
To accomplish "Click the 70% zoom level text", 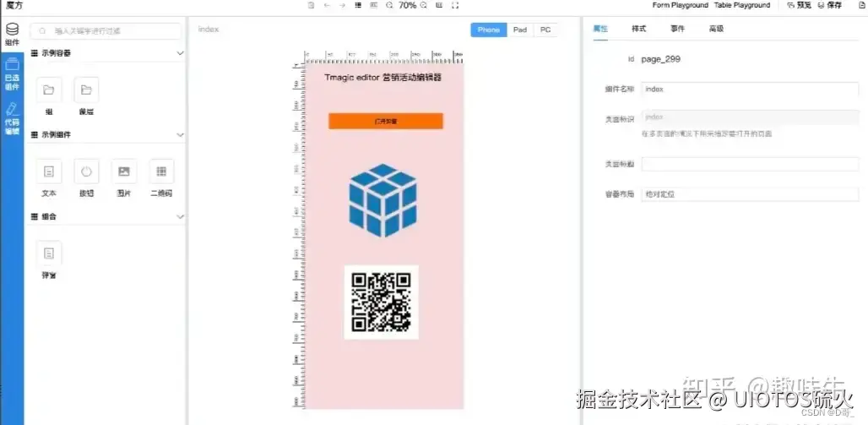I will point(407,6).
